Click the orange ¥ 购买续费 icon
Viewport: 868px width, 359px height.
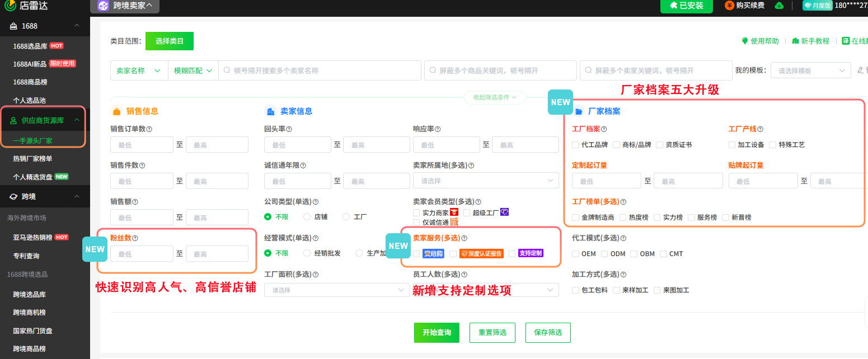click(729, 6)
